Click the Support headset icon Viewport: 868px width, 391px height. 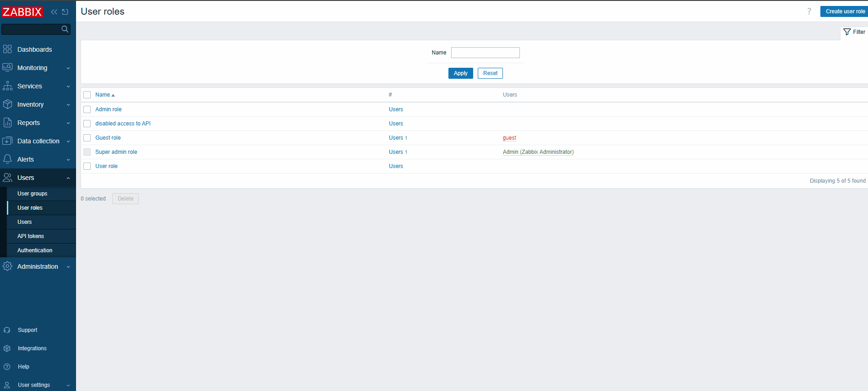click(x=7, y=330)
